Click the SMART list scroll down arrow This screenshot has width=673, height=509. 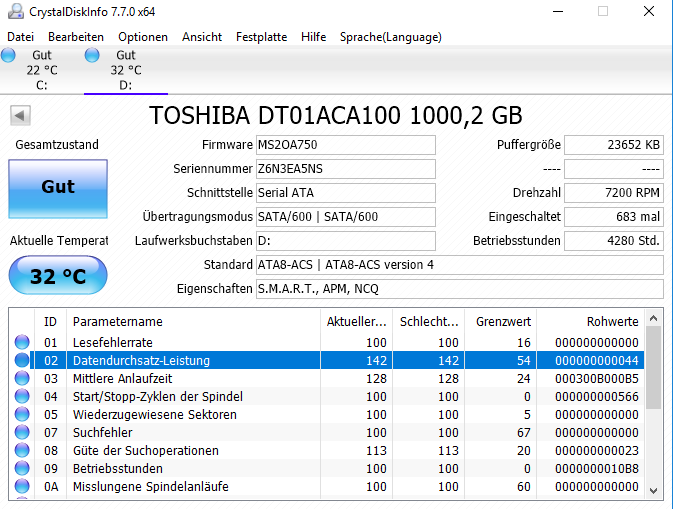[x=654, y=491]
